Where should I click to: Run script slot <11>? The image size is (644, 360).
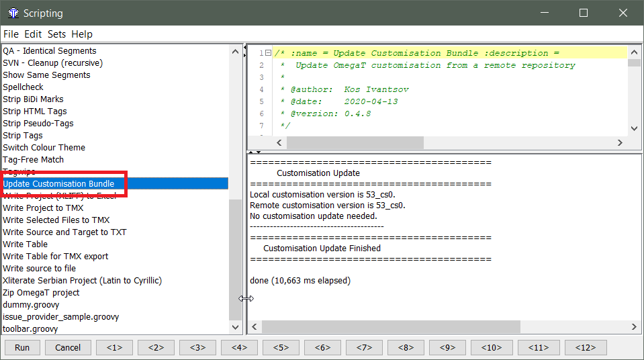pyautogui.click(x=539, y=348)
